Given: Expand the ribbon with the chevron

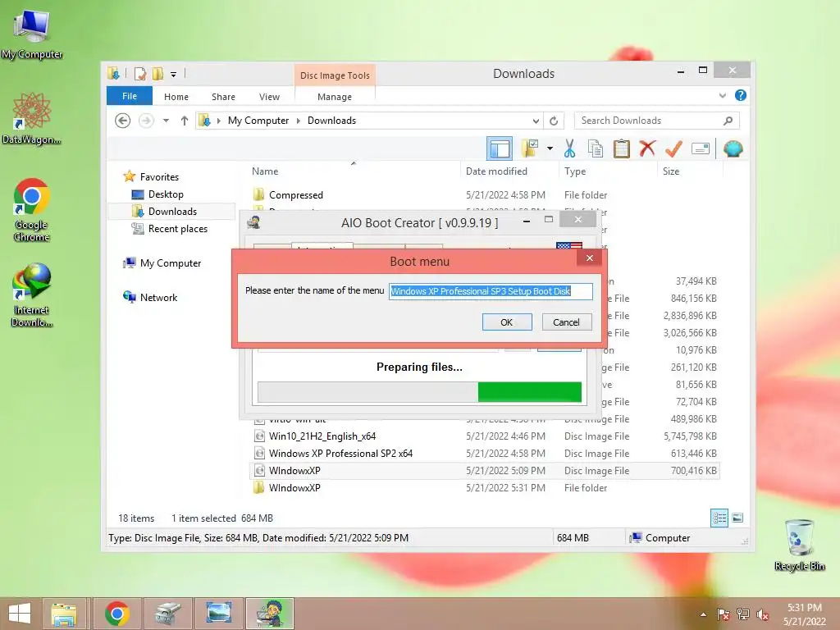Looking at the screenshot, I should 722,95.
